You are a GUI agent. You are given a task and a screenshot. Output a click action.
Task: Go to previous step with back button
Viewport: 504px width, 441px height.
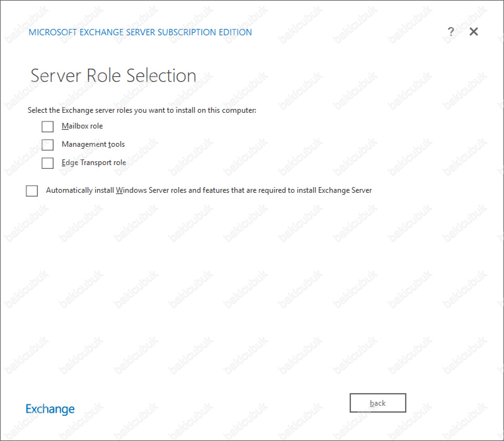378,403
